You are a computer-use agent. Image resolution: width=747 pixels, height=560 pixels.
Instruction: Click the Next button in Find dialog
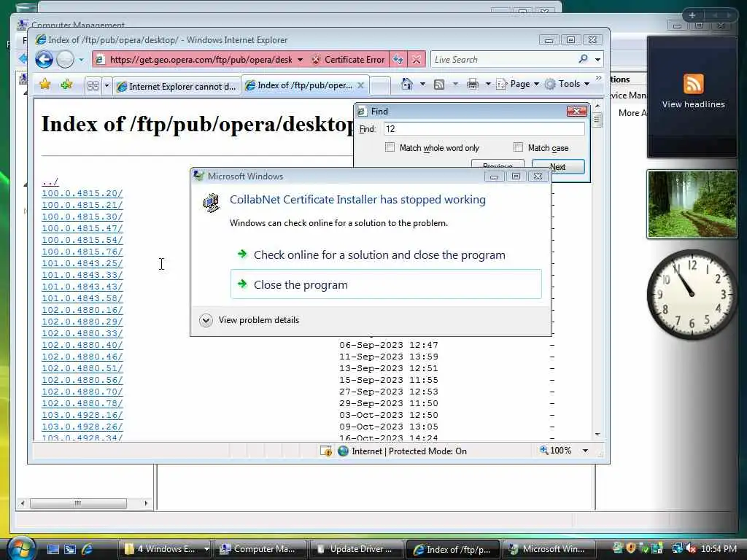coord(558,167)
